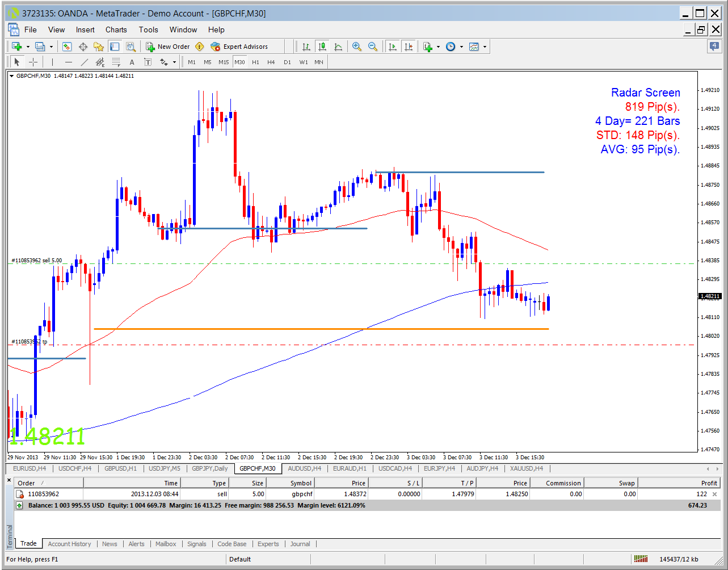Expand the Arrows tool dropdown arrow
Screen dimensions: 728x570
(x=174, y=62)
